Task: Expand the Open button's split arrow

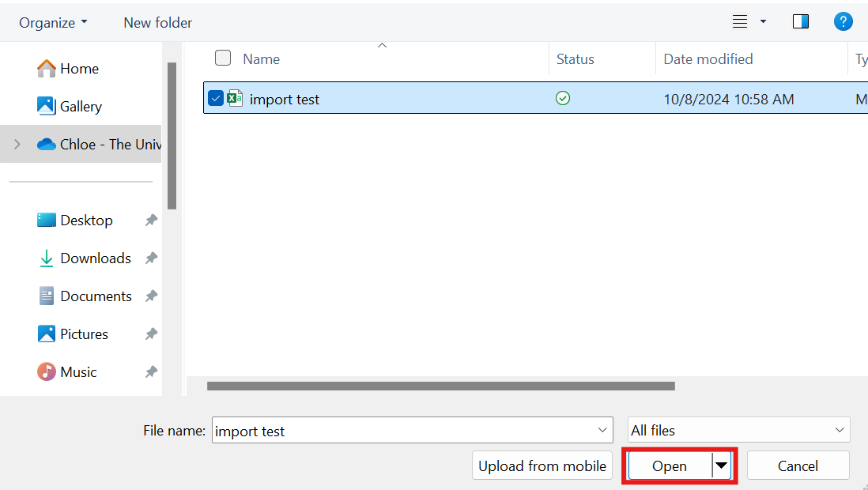Action: [722, 465]
